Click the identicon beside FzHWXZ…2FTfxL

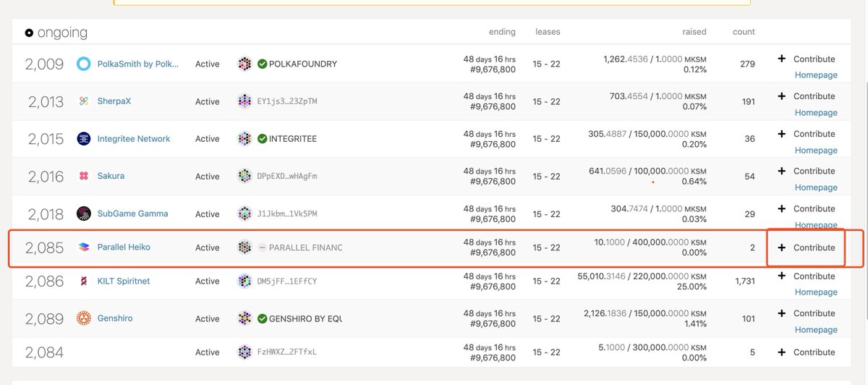[x=245, y=352]
